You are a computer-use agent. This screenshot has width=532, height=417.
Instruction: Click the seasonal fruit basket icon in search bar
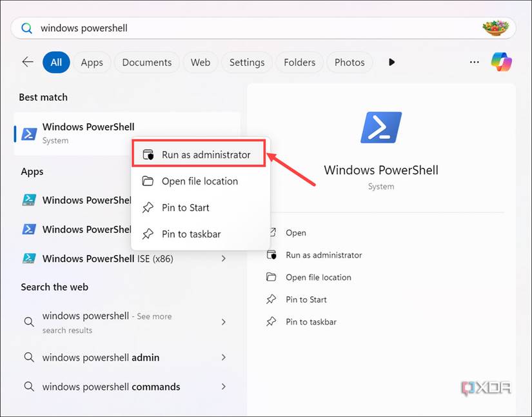(495, 28)
